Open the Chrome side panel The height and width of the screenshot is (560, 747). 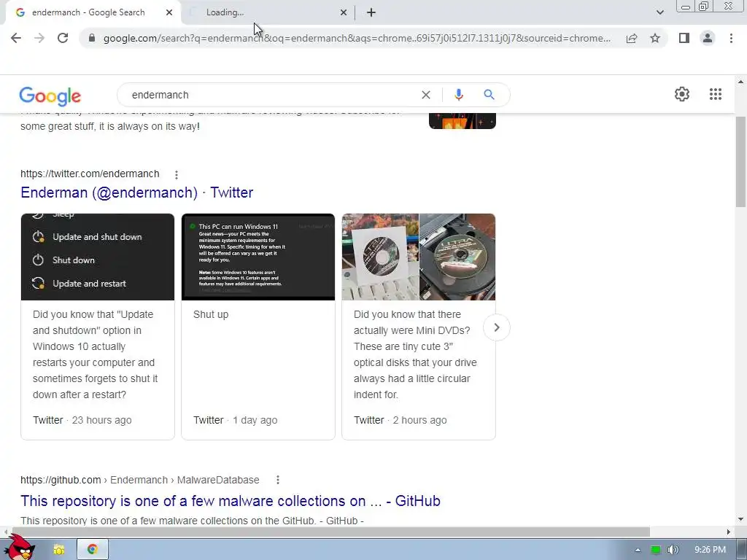(x=684, y=38)
